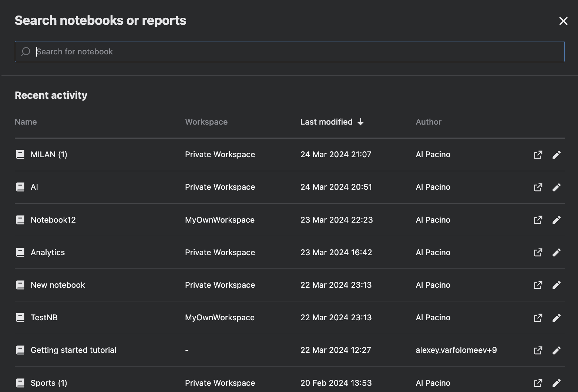The height and width of the screenshot is (392, 578).
Task: Sort the list by Name column
Action: 26,122
